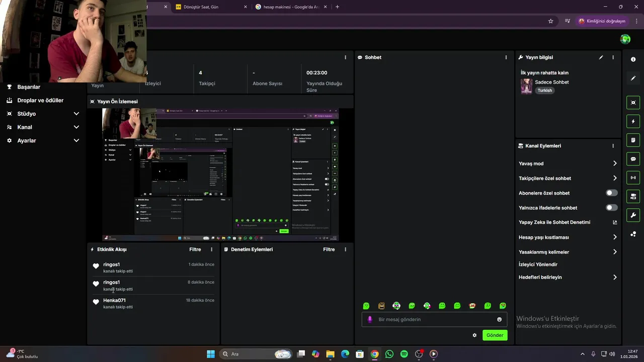This screenshot has width=644, height=362.
Task: Switch to hesap makinesi Google tab
Action: tap(291, 7)
